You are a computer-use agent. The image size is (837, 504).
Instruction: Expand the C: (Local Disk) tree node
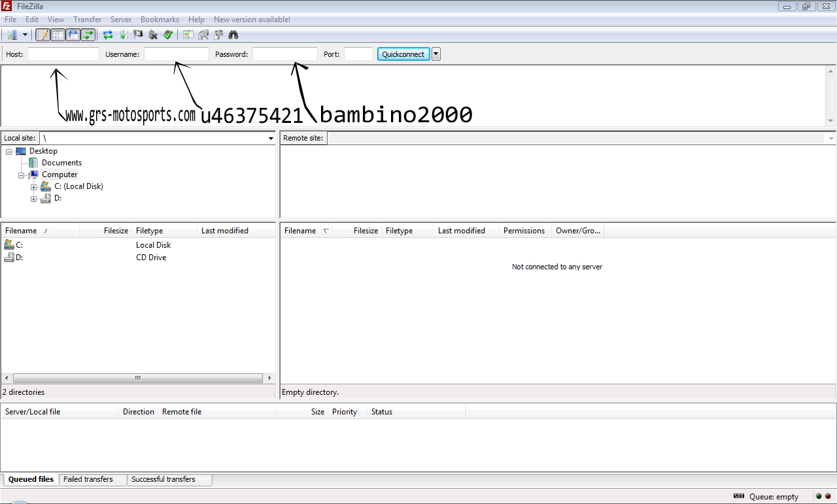coord(33,186)
